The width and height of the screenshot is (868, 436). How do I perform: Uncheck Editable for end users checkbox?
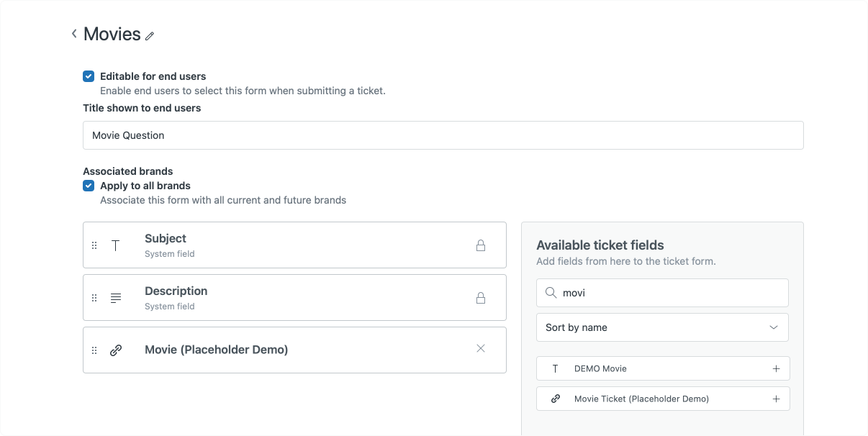[89, 76]
